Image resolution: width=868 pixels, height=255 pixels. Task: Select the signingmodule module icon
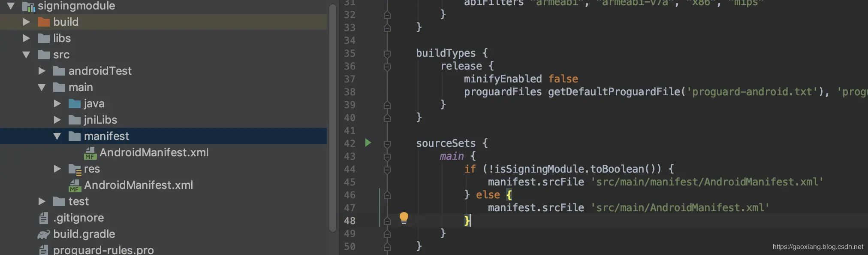pos(28,6)
